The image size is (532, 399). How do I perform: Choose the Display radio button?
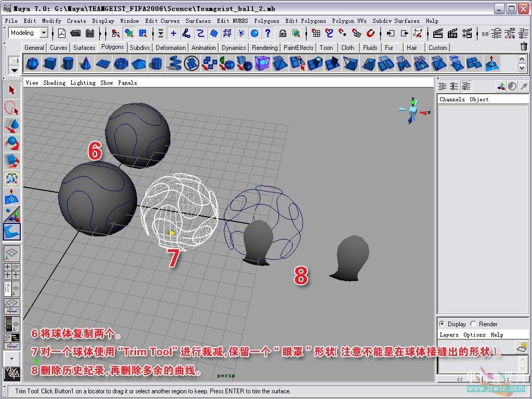tap(442, 324)
